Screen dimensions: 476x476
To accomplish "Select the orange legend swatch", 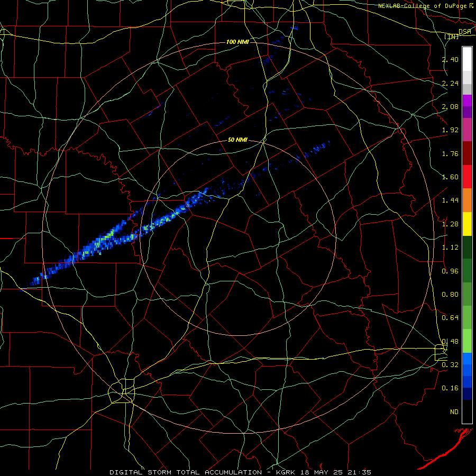I will 467,200.
